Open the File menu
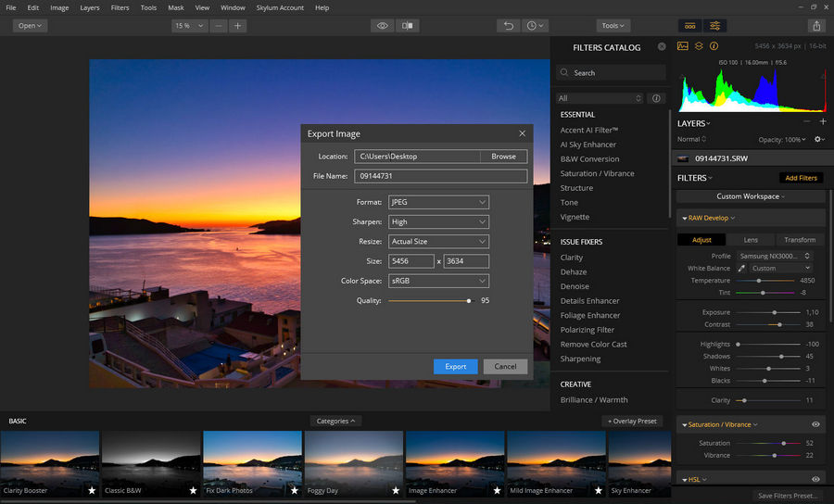This screenshot has height=504, width=834. tap(10, 7)
